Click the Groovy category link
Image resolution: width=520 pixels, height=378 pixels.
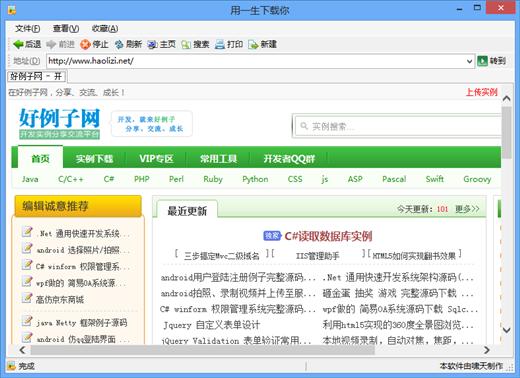477,179
